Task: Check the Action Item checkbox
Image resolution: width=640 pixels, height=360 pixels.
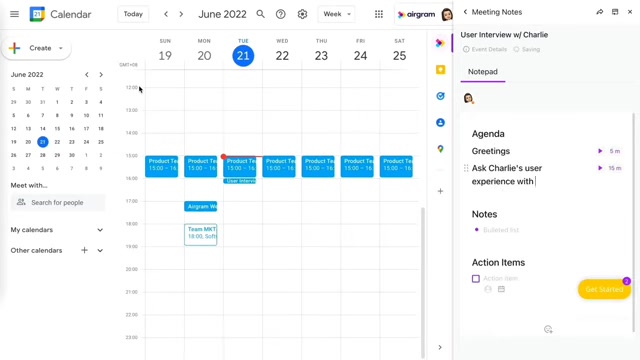Action: tap(476, 279)
